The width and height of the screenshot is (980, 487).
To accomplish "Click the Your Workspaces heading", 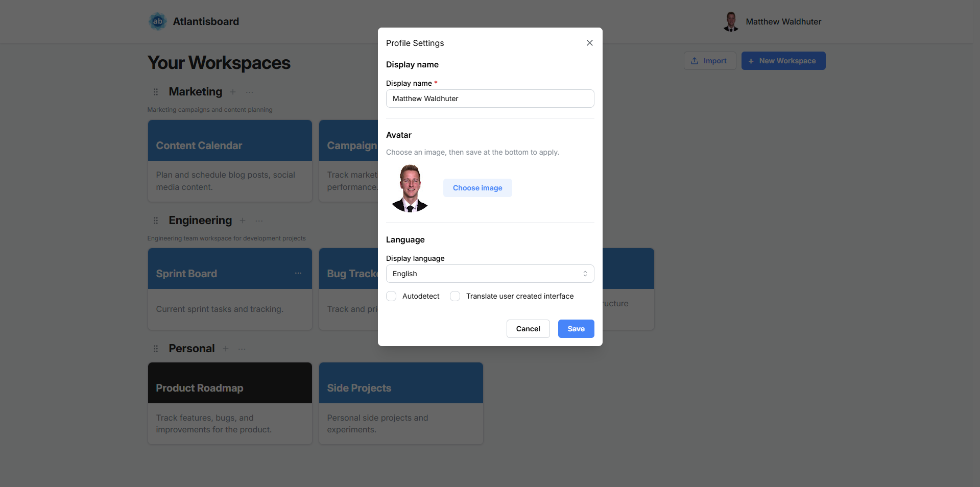I will (x=219, y=63).
